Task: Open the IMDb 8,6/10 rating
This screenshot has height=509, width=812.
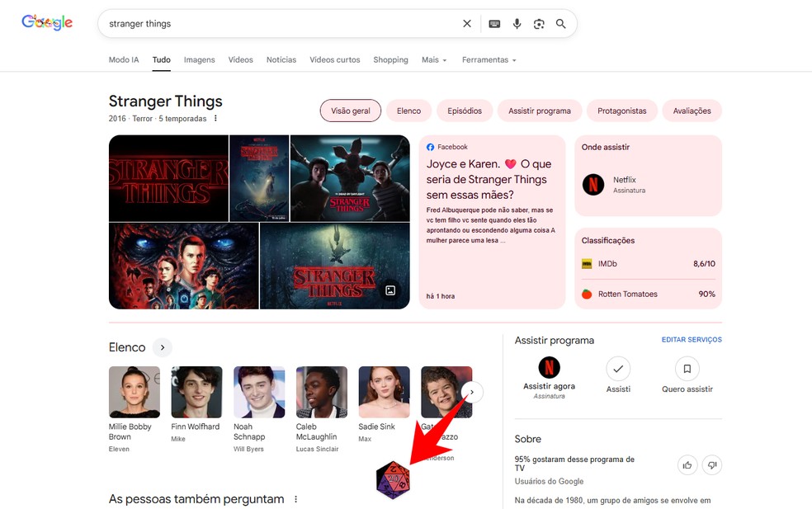Action: (649, 263)
